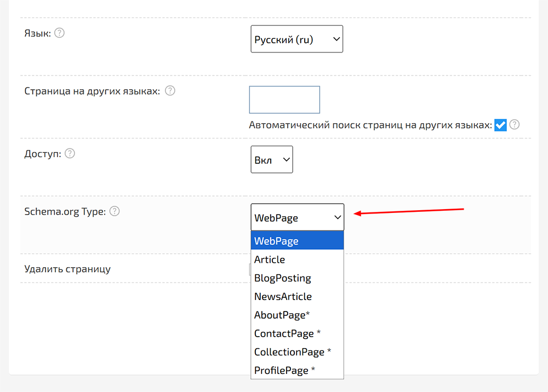Show help for Schema.org Type
This screenshot has width=548, height=392.
coord(115,211)
